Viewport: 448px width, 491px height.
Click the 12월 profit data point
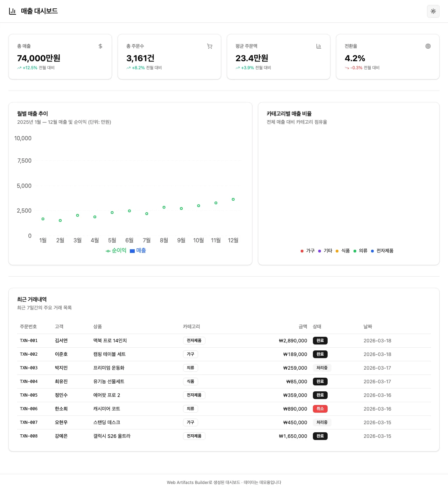(x=233, y=199)
